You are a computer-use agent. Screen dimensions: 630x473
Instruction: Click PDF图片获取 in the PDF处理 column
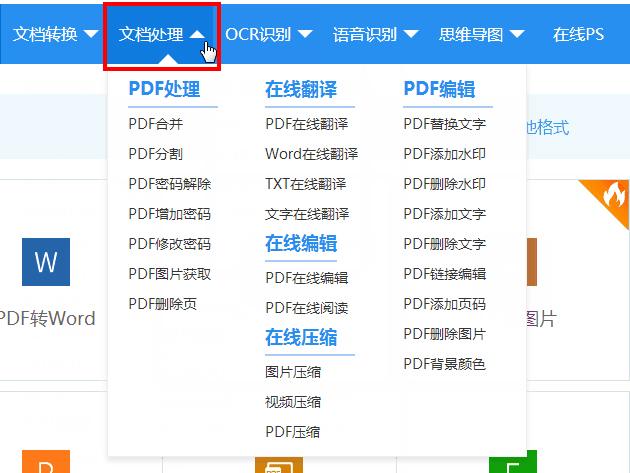(170, 274)
